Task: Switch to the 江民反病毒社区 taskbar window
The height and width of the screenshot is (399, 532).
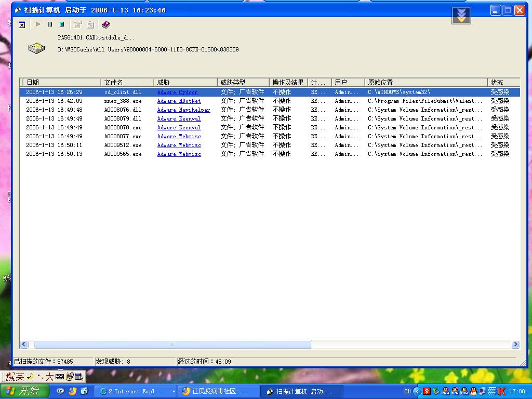Action: pos(219,391)
